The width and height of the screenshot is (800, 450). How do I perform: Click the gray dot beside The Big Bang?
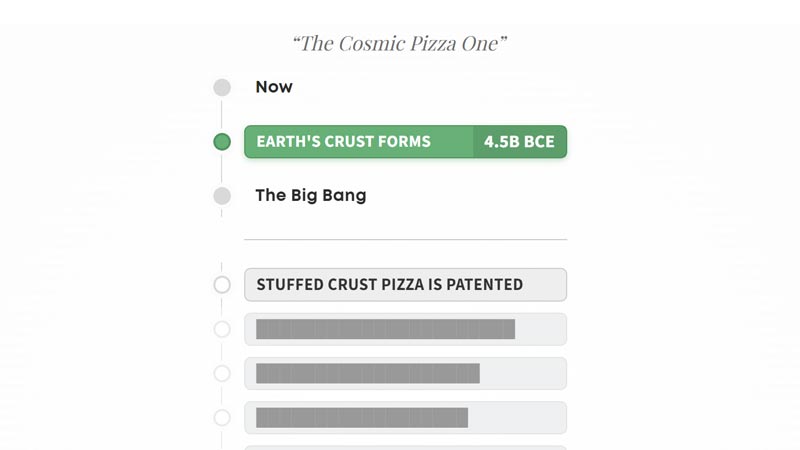[x=222, y=196]
